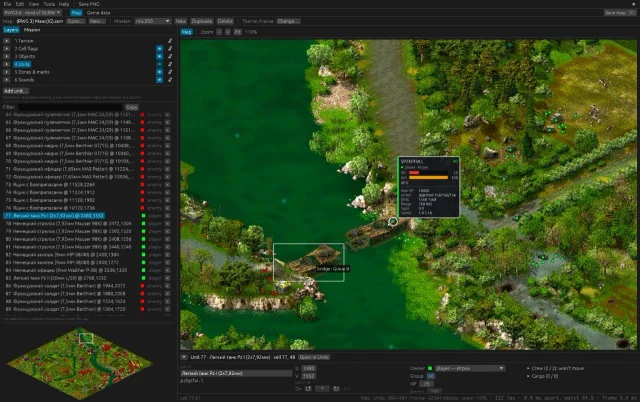Select the Layers tab
Screen dimensions: 640x402
11,30
